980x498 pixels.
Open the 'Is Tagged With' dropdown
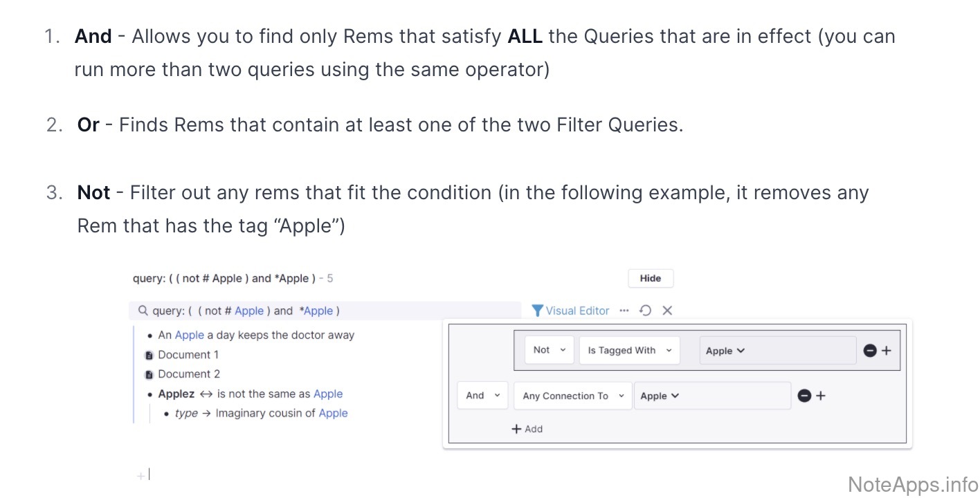(x=629, y=350)
